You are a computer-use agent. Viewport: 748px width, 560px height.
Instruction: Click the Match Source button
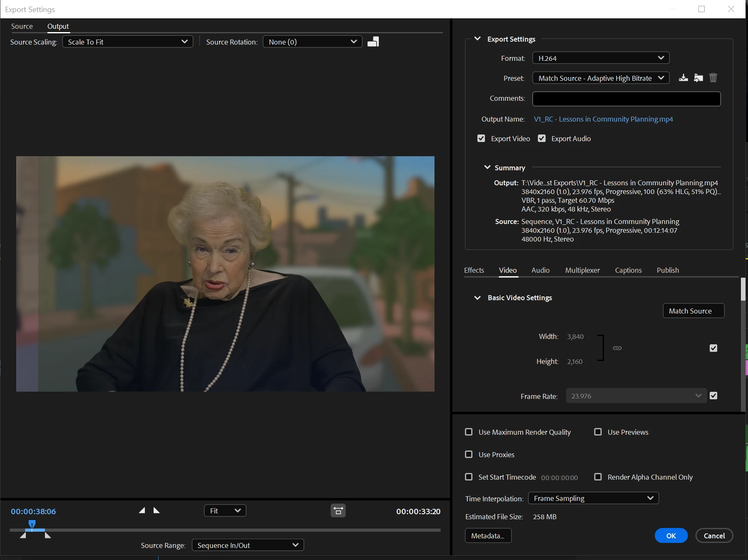point(693,311)
